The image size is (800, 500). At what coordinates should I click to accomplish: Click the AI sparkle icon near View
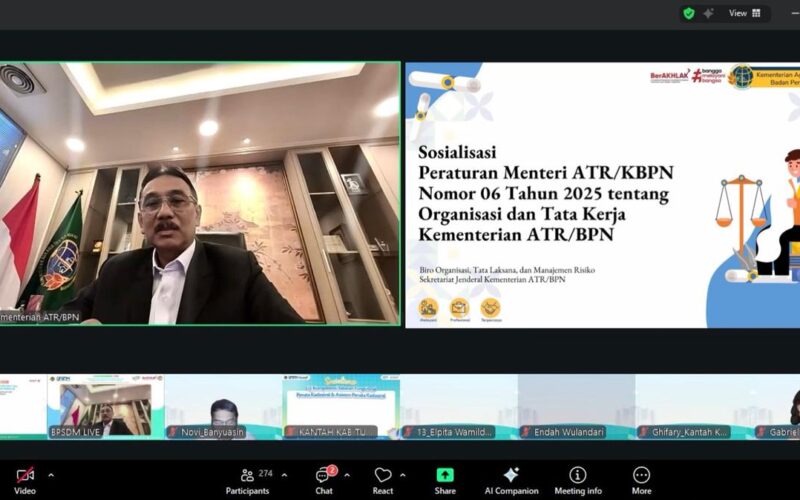[709, 13]
